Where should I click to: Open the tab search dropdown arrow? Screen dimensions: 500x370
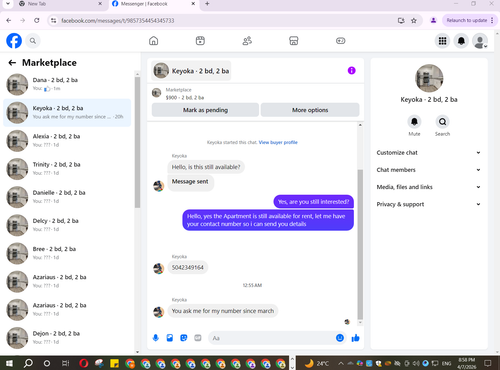[8, 4]
